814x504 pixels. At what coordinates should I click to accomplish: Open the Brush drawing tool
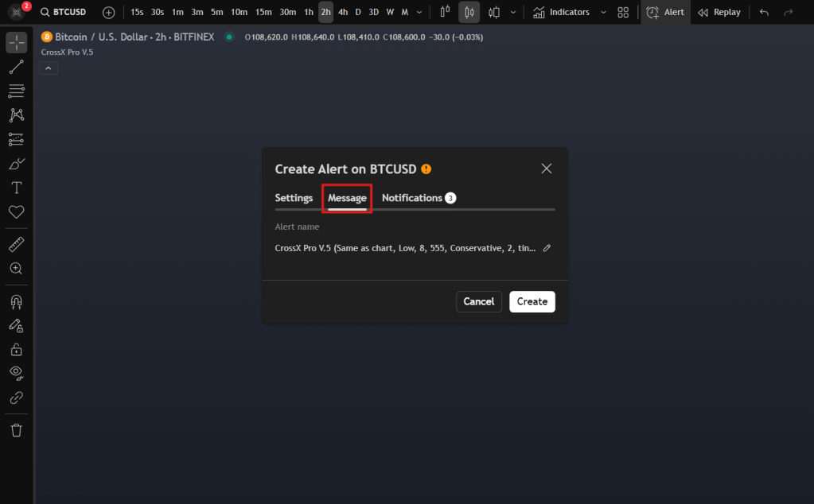[x=16, y=164]
